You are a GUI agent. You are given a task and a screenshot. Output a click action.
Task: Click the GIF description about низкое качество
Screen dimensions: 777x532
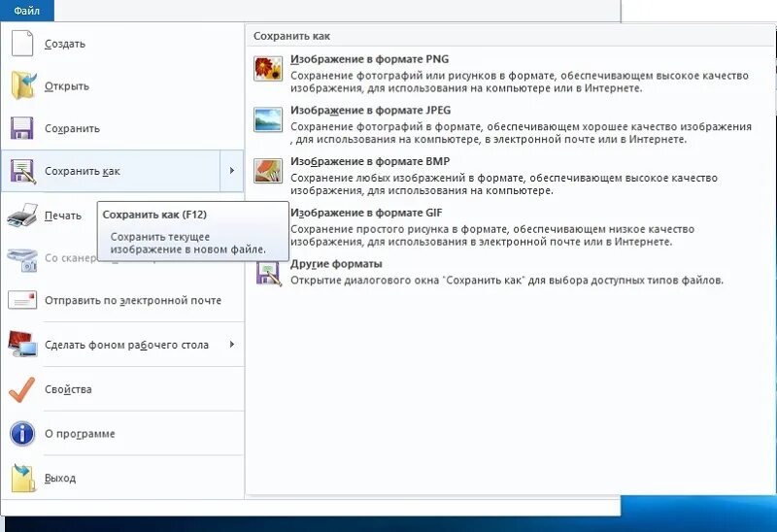pyautogui.click(x=492, y=235)
